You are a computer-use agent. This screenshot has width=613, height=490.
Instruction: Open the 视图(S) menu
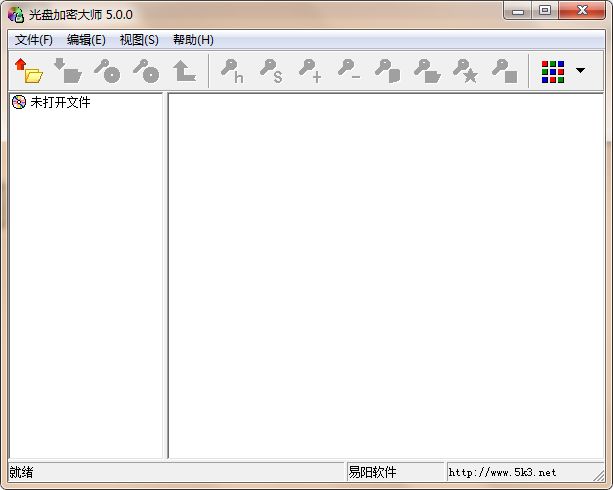tap(139, 40)
